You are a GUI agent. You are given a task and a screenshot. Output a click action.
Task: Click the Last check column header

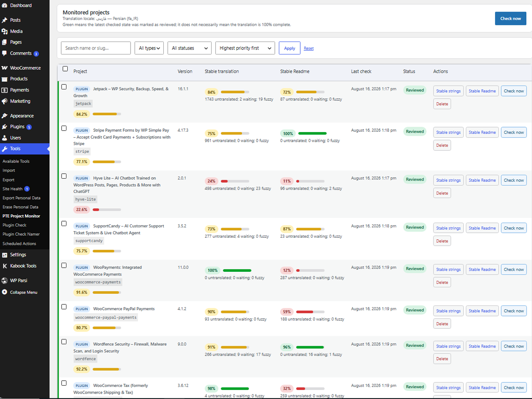point(361,71)
